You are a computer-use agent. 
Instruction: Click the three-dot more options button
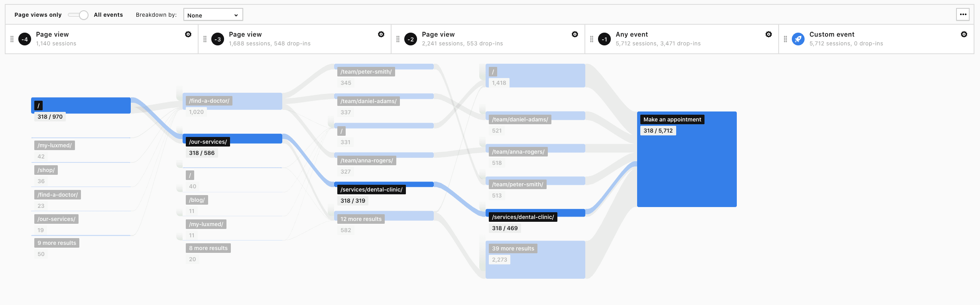coord(963,14)
